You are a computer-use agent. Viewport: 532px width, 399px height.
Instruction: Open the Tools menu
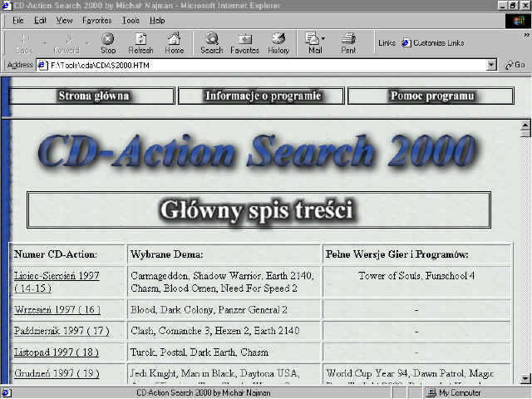click(x=131, y=20)
